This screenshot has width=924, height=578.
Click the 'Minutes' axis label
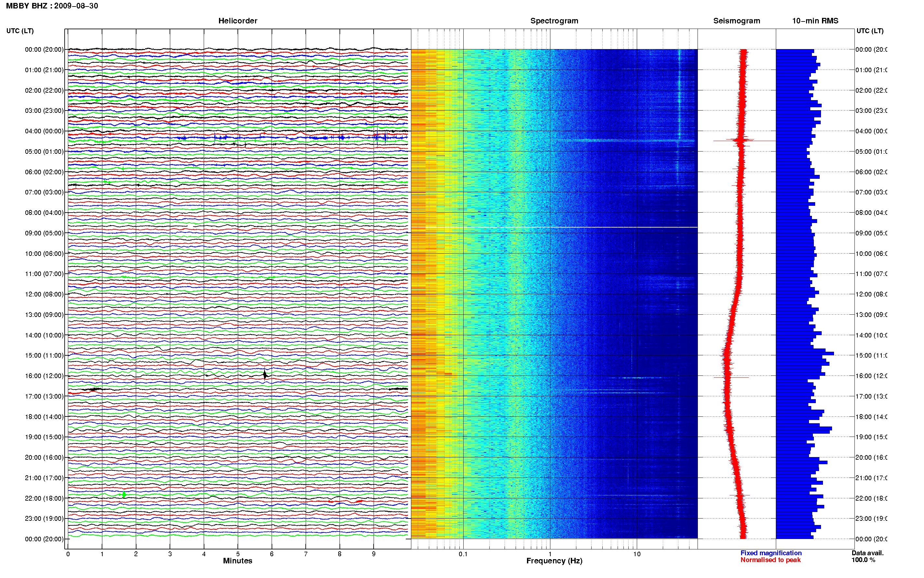[x=237, y=561]
